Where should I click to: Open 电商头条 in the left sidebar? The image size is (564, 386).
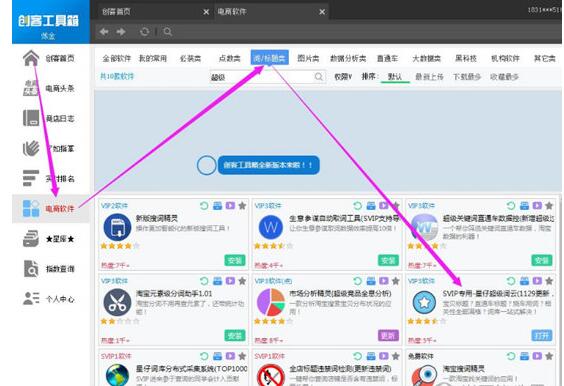(x=49, y=88)
